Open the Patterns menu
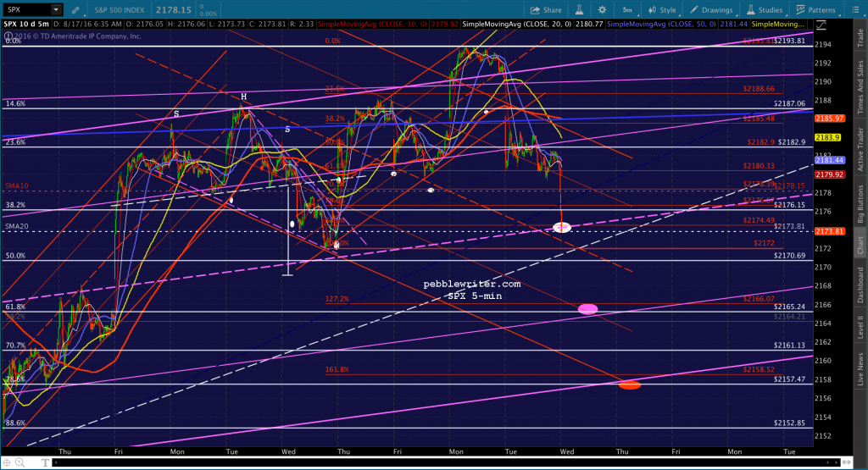868x470 pixels. tap(816, 10)
